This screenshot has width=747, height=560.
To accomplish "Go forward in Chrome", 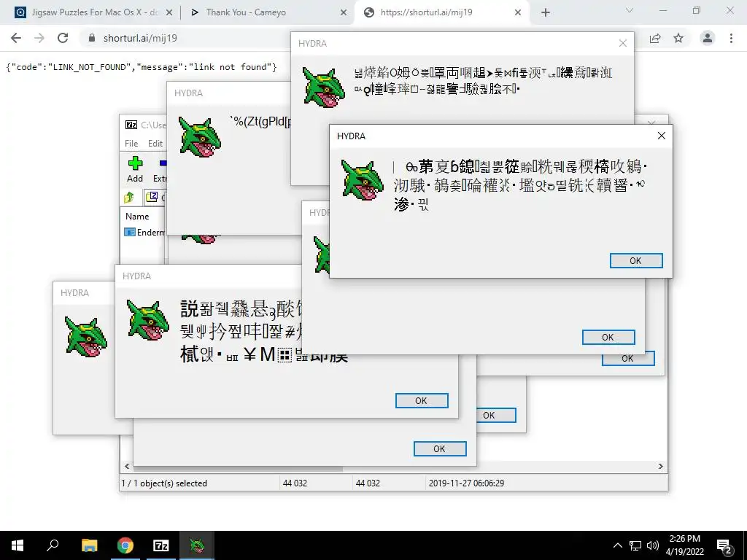I will point(39,38).
